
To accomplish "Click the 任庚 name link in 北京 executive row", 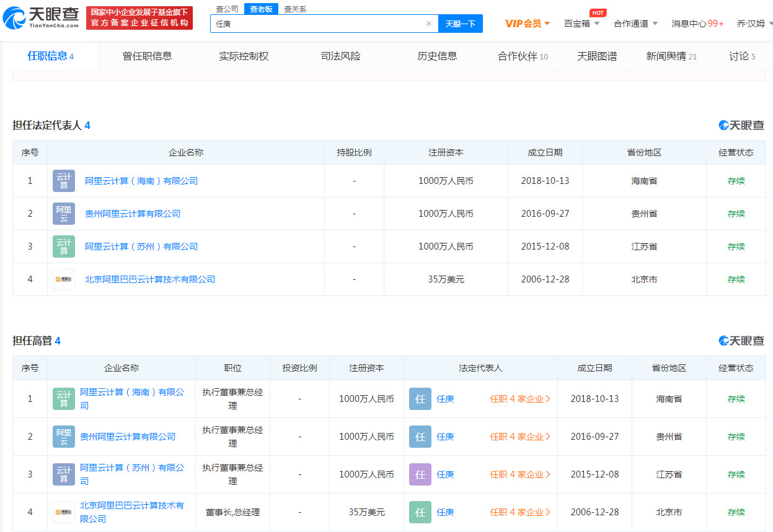I will click(x=445, y=512).
